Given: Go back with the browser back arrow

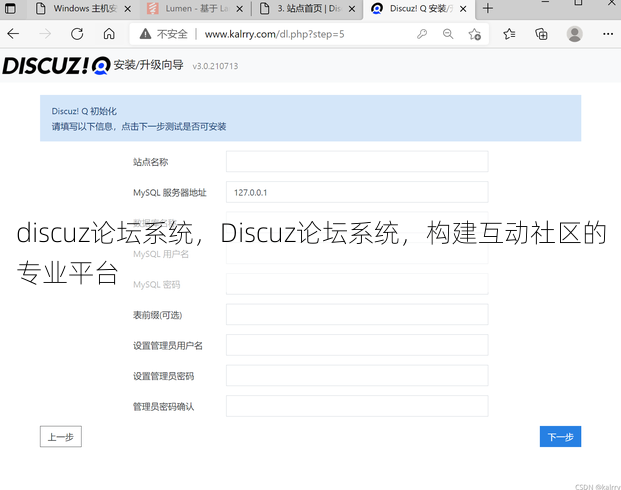Looking at the screenshot, I should [13, 34].
